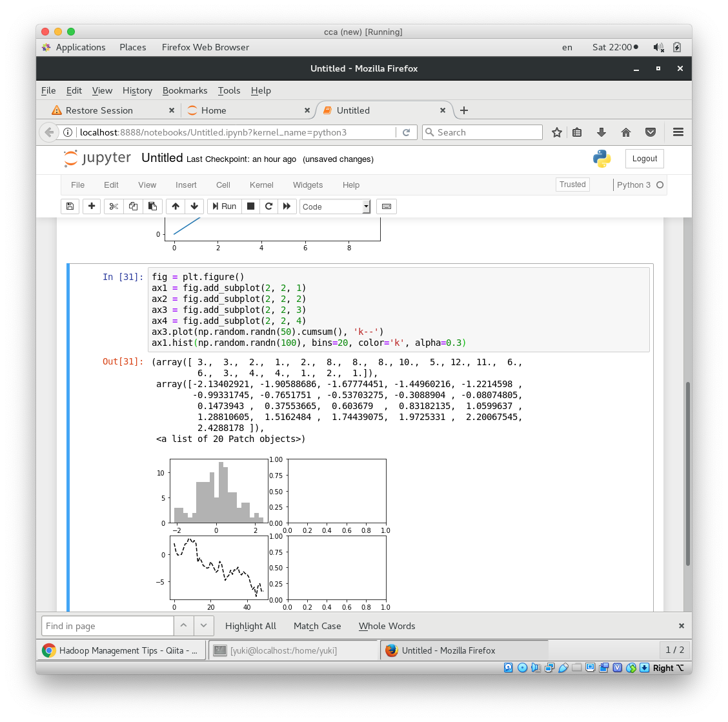Viewport: 728px width, 722px height.
Task: Click the Jupyter logo
Action: coord(97,158)
